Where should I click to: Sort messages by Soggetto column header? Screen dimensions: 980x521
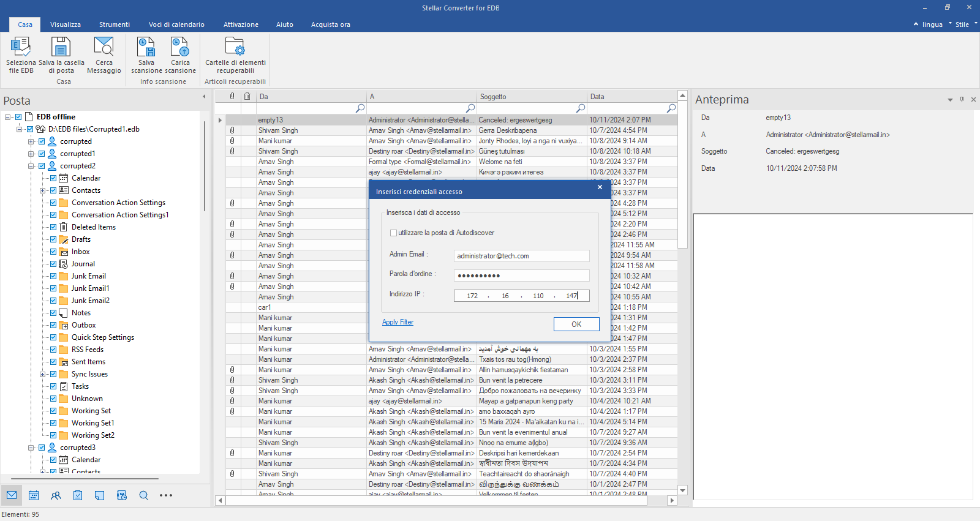pyautogui.click(x=532, y=96)
